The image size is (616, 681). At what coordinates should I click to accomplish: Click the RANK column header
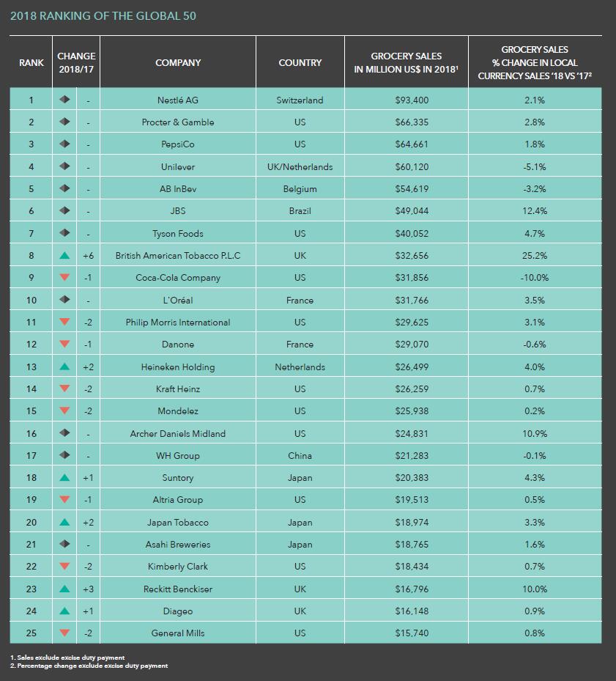31,62
